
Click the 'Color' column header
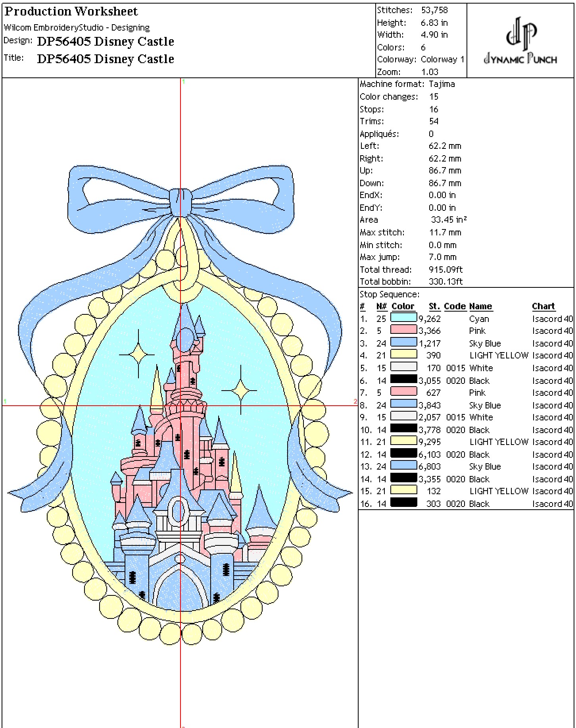coord(403,306)
